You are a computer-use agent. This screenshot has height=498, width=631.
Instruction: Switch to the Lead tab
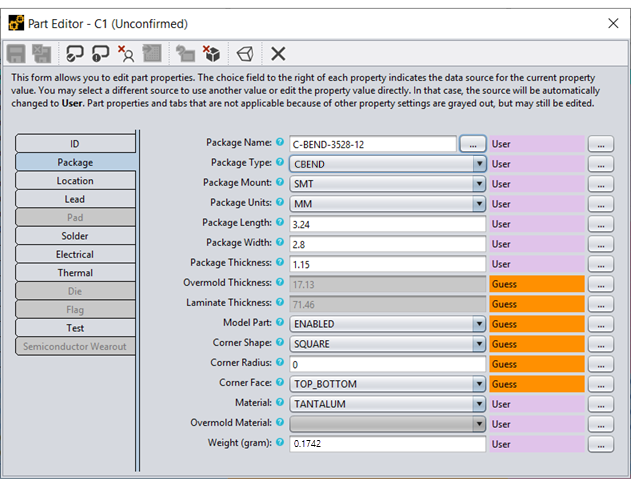click(75, 199)
